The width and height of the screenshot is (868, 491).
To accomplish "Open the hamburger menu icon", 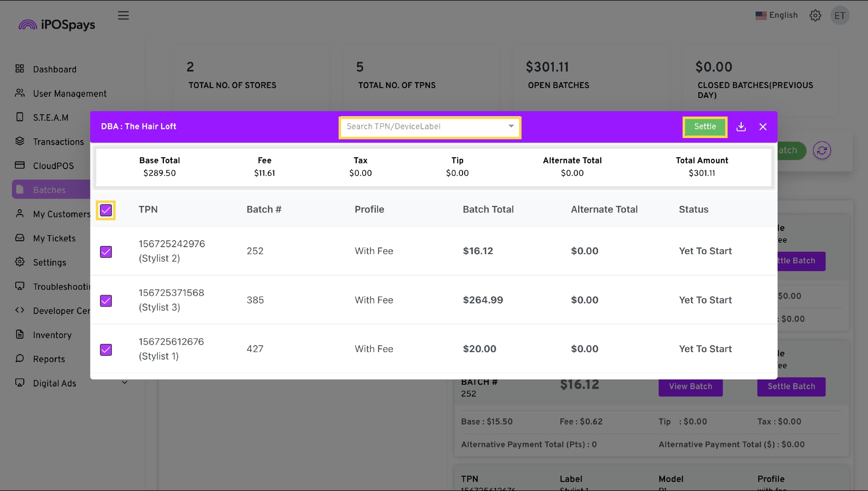I will point(123,16).
